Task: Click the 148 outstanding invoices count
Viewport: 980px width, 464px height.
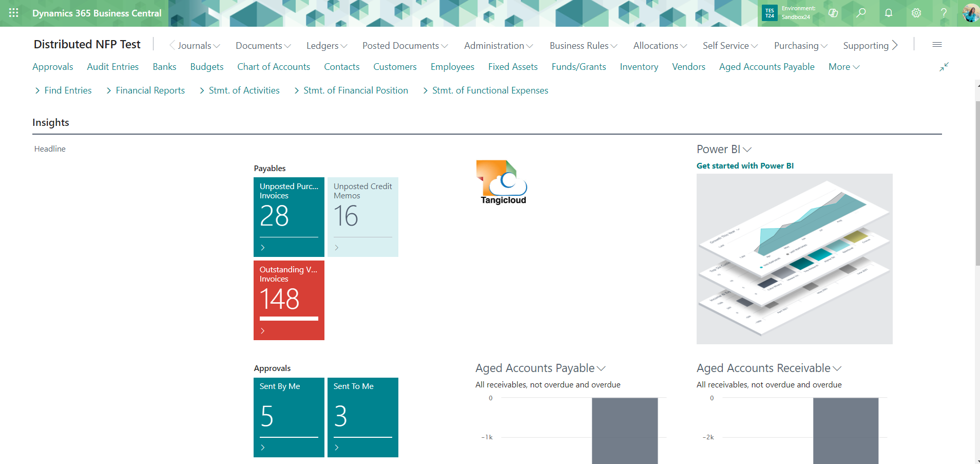Action: [x=279, y=299]
